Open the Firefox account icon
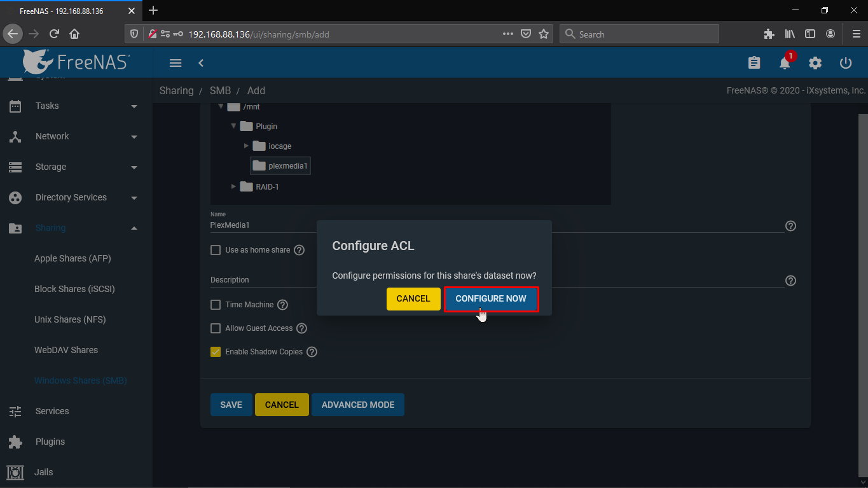Screen dimensions: 868x488 click(830, 34)
